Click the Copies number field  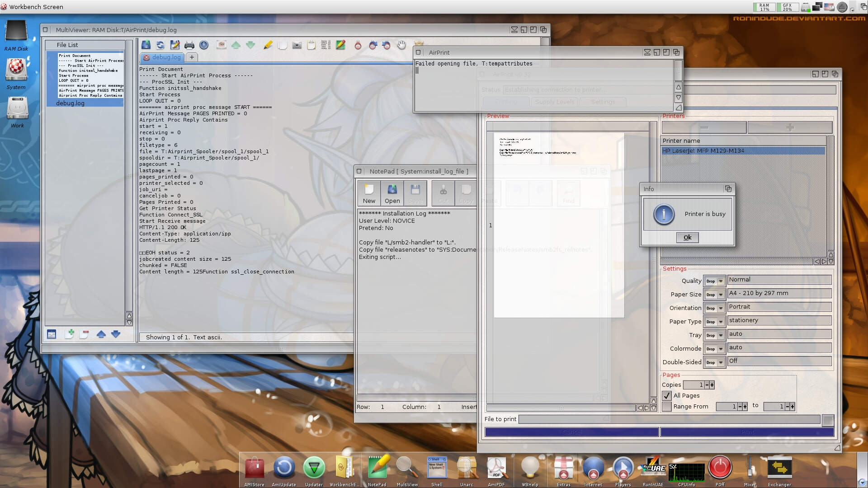point(693,385)
